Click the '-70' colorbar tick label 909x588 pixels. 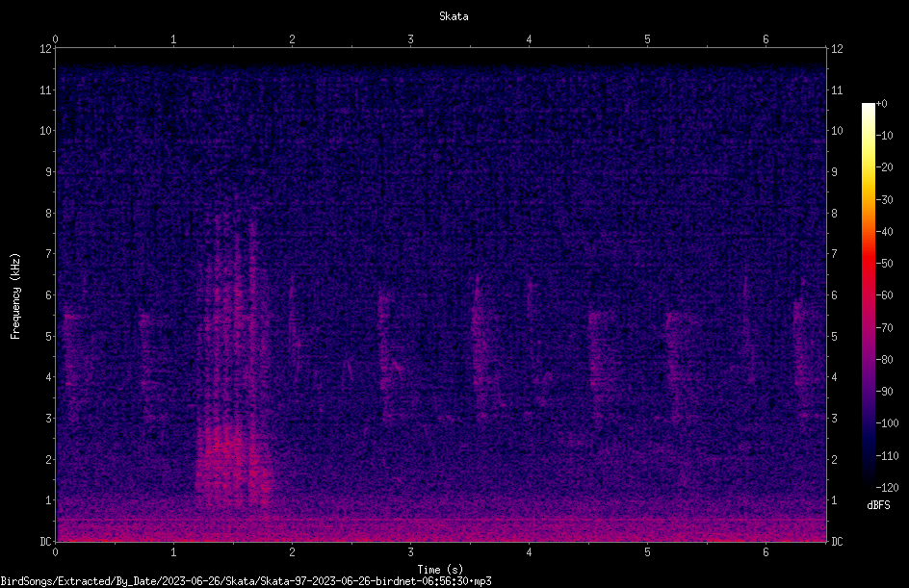pos(884,328)
